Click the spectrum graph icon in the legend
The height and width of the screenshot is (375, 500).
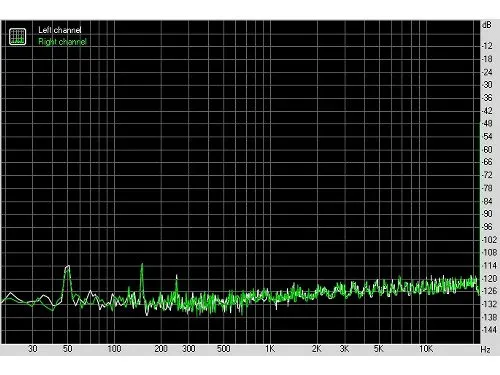pos(17,36)
